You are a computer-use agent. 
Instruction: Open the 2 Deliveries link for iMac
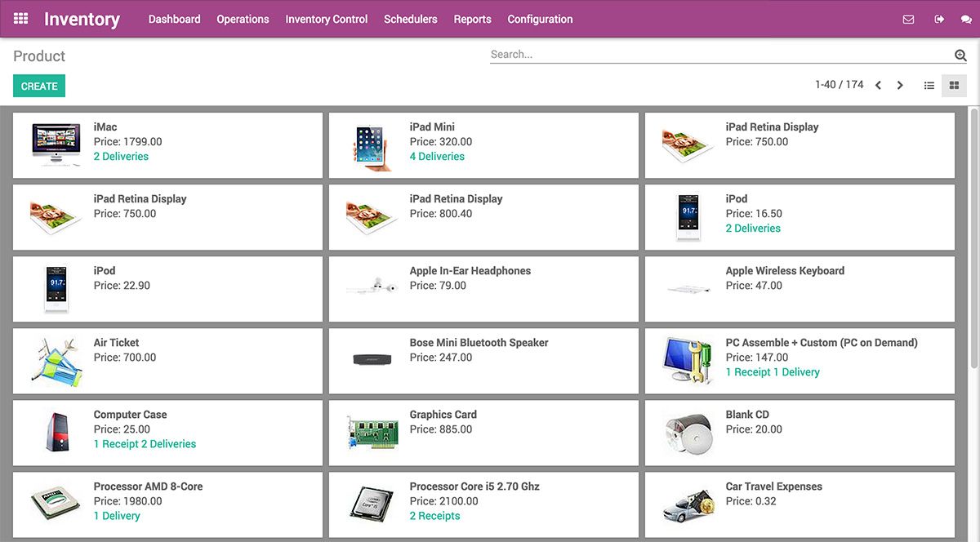[121, 156]
